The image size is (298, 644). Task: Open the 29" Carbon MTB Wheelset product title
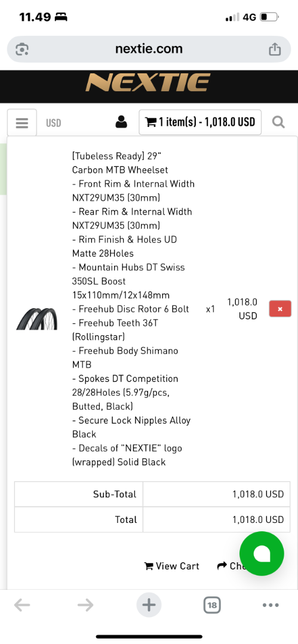coord(121,163)
